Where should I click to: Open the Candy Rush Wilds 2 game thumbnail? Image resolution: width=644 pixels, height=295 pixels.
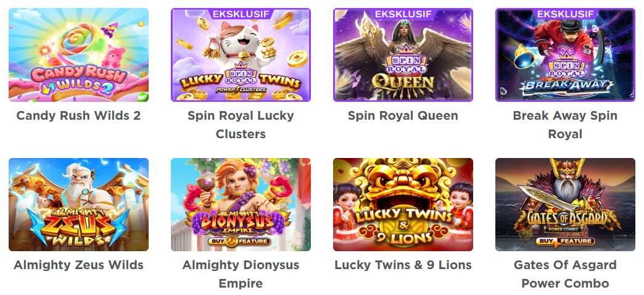pos(78,55)
